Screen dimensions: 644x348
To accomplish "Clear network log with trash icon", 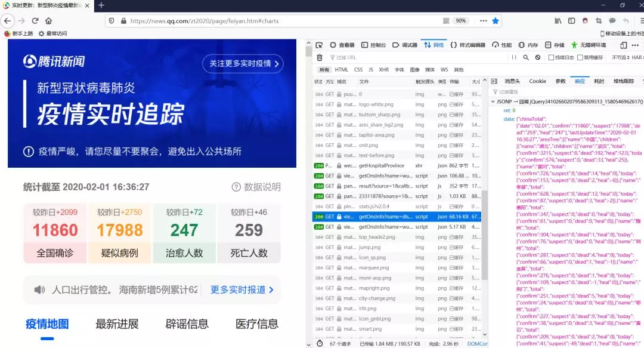I will tap(320, 57).
